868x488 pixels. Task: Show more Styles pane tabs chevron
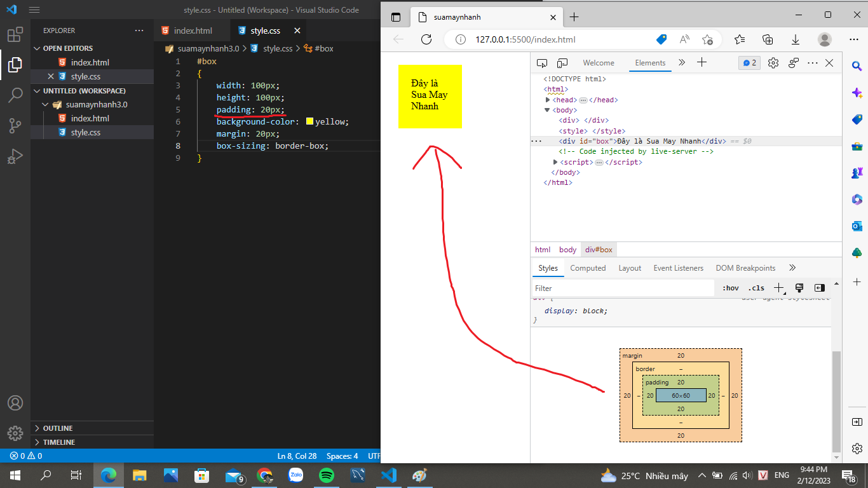792,268
